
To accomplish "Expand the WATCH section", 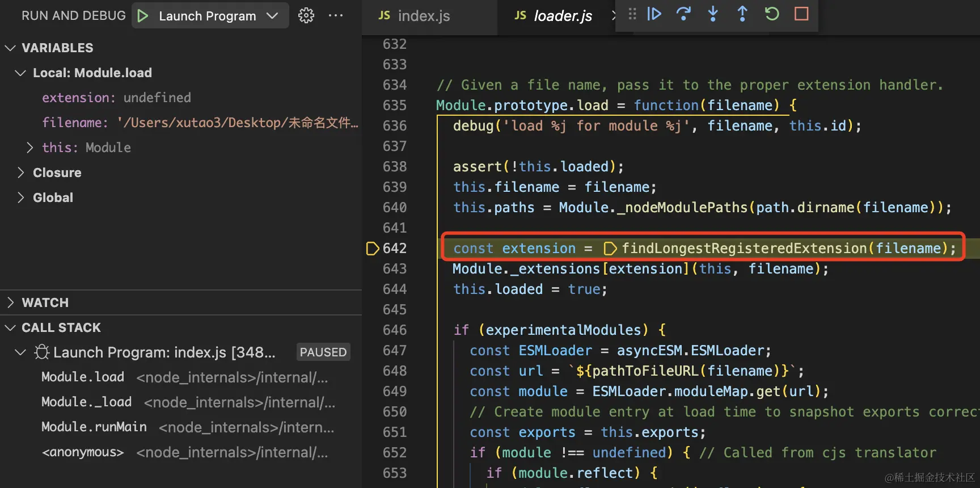I will (10, 303).
